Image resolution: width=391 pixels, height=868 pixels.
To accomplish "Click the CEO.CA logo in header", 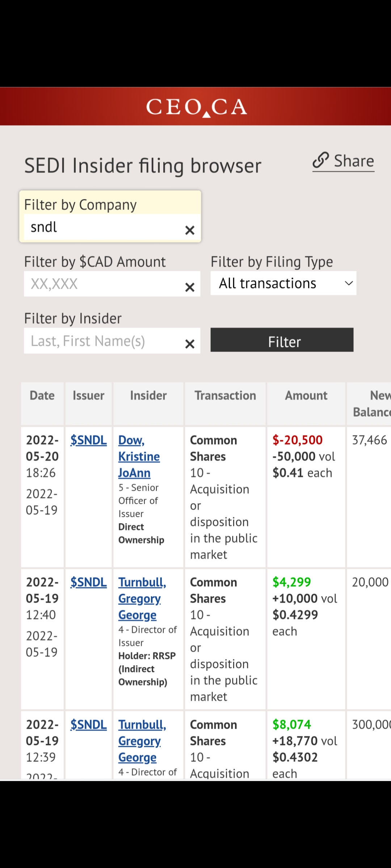I will click(x=196, y=107).
